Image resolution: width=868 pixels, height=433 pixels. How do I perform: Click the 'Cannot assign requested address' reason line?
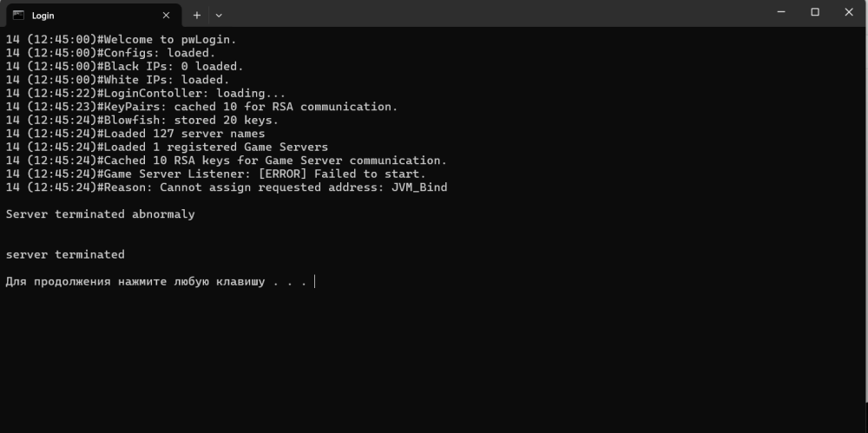(226, 187)
